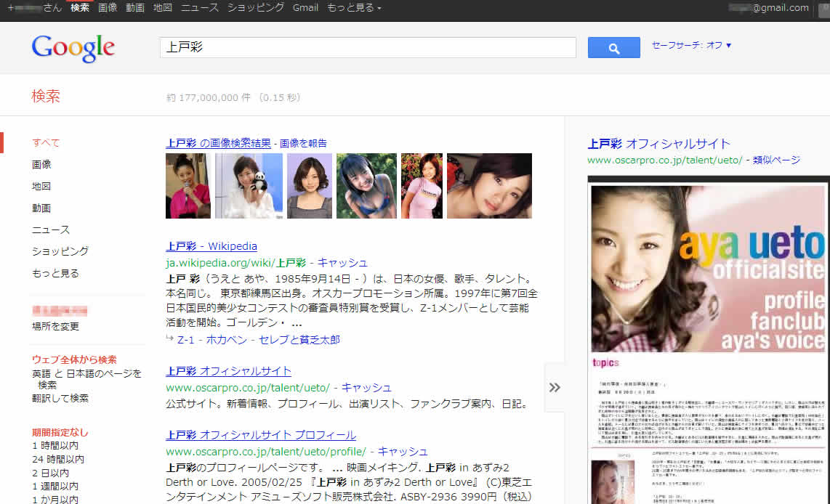The image size is (830, 504).
Task: Open セレブと貧乏太郎 sublink
Action: [x=299, y=340]
